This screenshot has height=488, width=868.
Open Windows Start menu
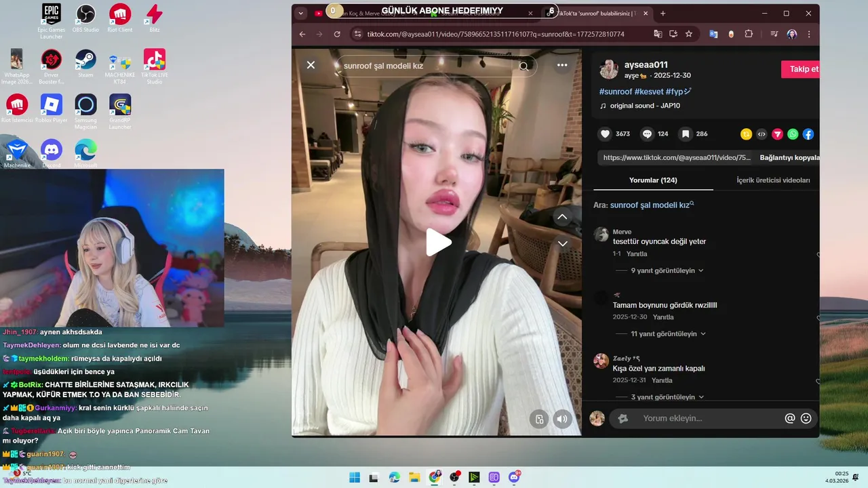[x=354, y=477]
